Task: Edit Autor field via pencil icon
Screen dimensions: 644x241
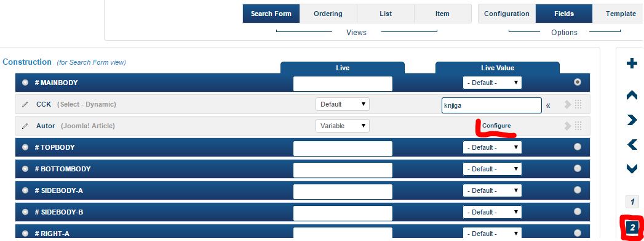Action: (x=25, y=126)
